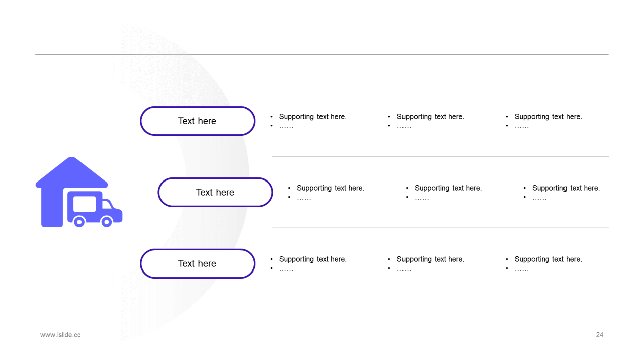This screenshot has width=644, height=362.
Task: Select the top 'Text here' rounded button
Action: (197, 121)
